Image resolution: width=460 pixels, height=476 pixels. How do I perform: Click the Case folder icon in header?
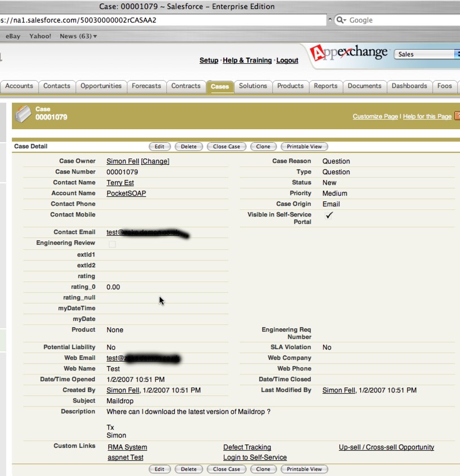pyautogui.click(x=23, y=114)
